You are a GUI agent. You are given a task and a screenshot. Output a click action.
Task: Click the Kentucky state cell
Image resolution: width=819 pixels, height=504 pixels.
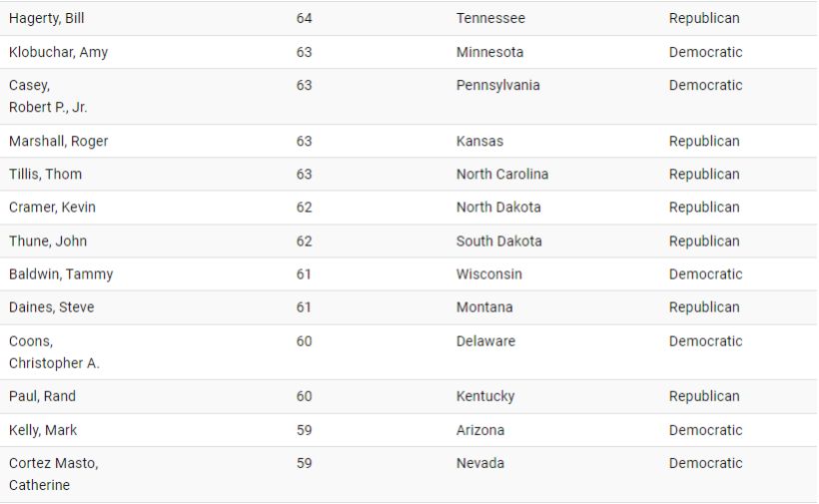[485, 396]
